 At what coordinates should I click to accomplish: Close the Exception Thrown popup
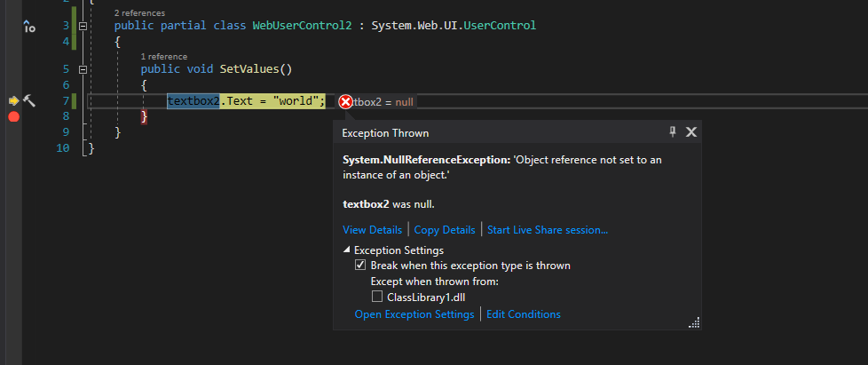pos(690,131)
